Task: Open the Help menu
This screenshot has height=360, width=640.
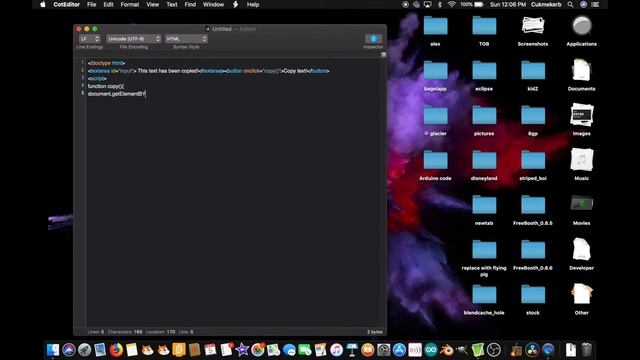Action: [x=253, y=4]
